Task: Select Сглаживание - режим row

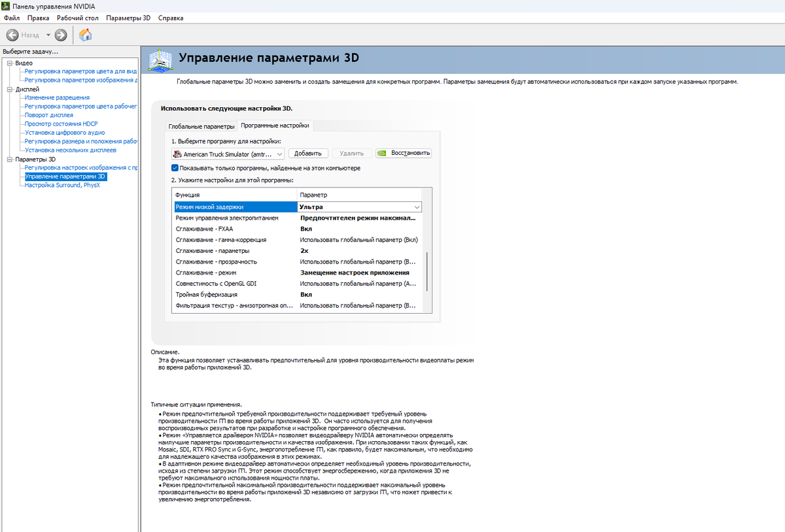Action: pos(298,273)
